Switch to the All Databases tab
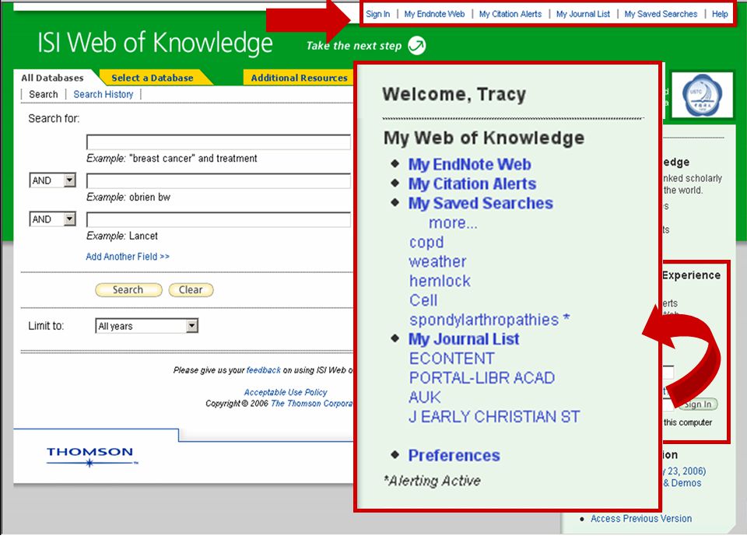This screenshot has height=560, width=747. 52,78
